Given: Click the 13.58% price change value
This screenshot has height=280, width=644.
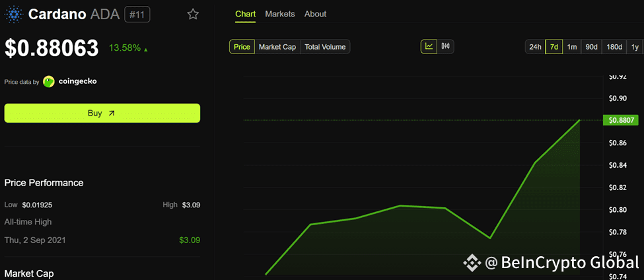Looking at the screenshot, I should point(125,48).
